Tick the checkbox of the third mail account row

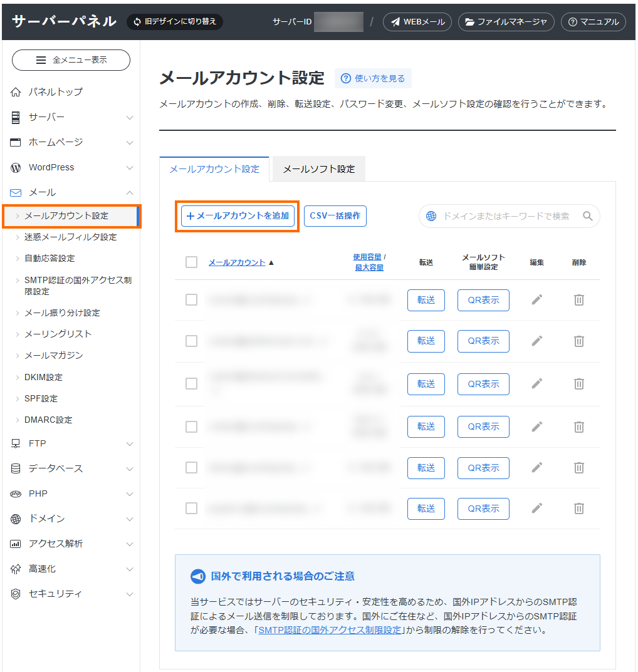[191, 383]
